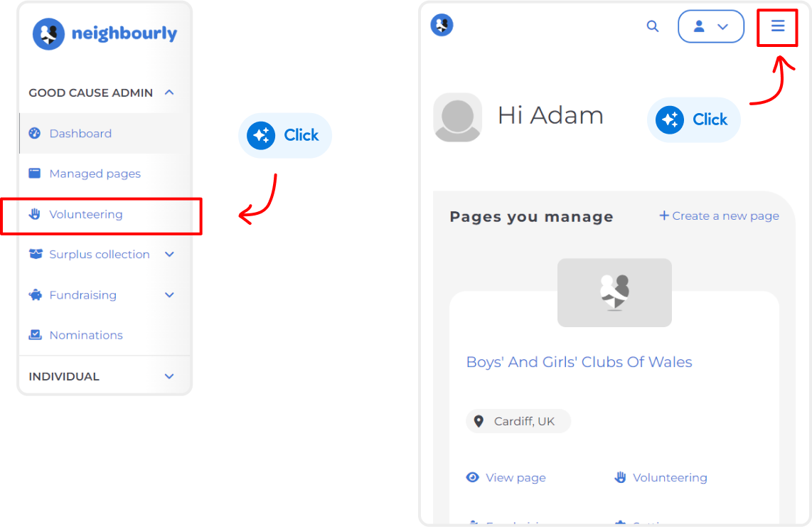Viewport: 812px width, 527px height.
Task: Open Boys' And Girls' Clubs Of Wales link
Action: coord(579,362)
